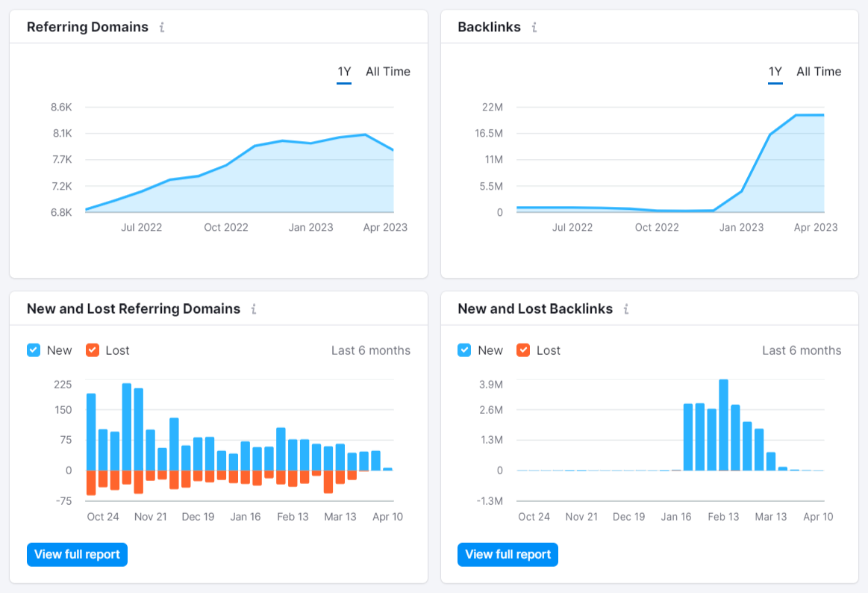Image resolution: width=868 pixels, height=593 pixels.
Task: Uncheck New in the Referring Domains panel
Action: click(31, 350)
